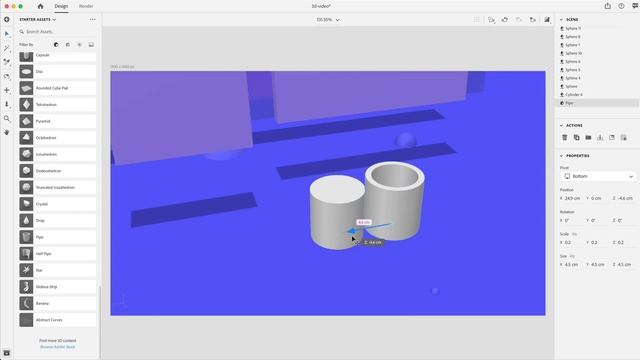Select the Sampler eyedropper tool
Screen dimensions: 640x360
(x=7, y=62)
